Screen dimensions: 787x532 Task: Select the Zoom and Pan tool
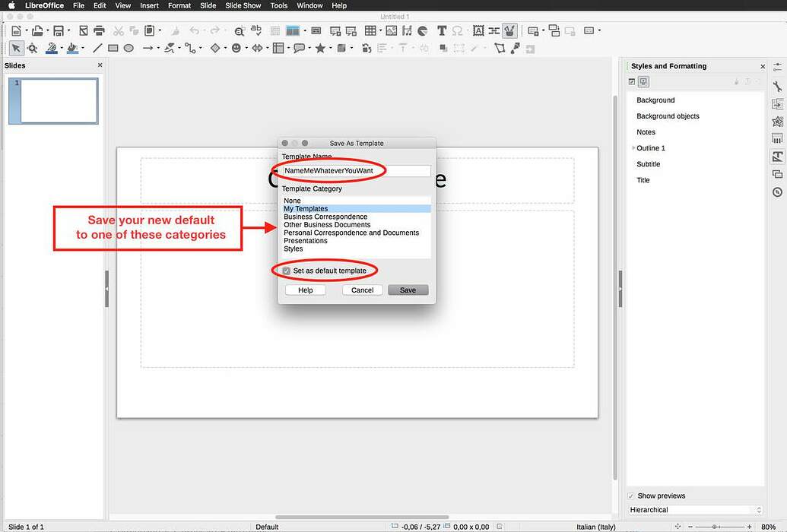(x=33, y=48)
